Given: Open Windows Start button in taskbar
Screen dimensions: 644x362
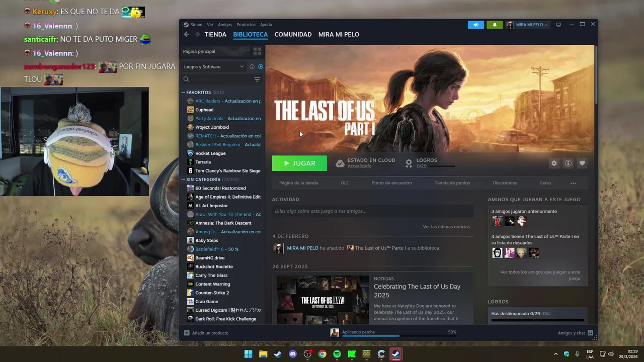Looking at the screenshot, I should coord(248,354).
